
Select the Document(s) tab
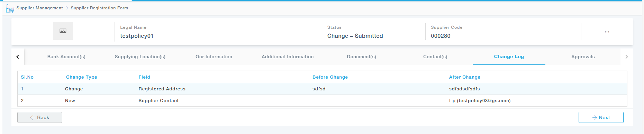[x=362, y=57]
